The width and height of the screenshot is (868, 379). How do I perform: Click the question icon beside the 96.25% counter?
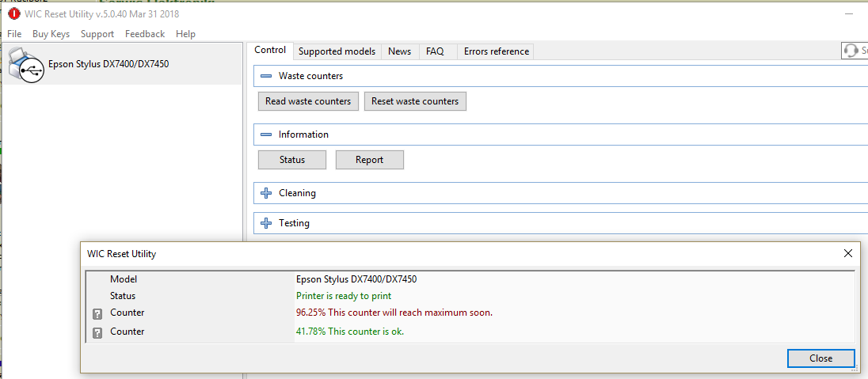coord(97,314)
